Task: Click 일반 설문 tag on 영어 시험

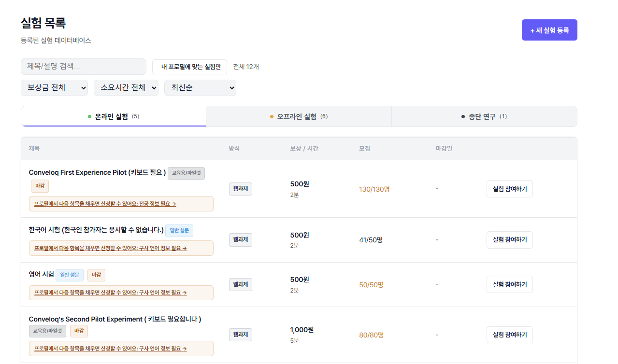Action: coord(70,275)
